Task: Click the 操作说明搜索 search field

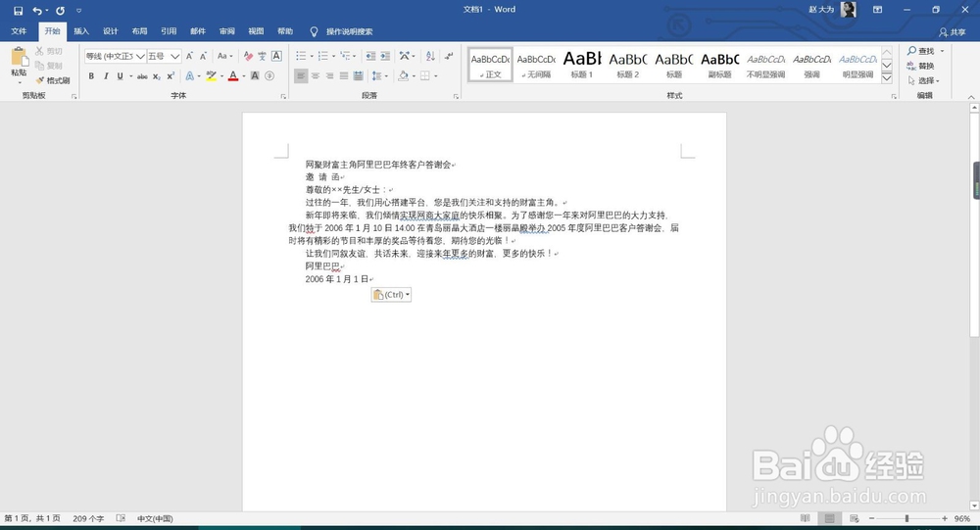Action: click(x=350, y=31)
